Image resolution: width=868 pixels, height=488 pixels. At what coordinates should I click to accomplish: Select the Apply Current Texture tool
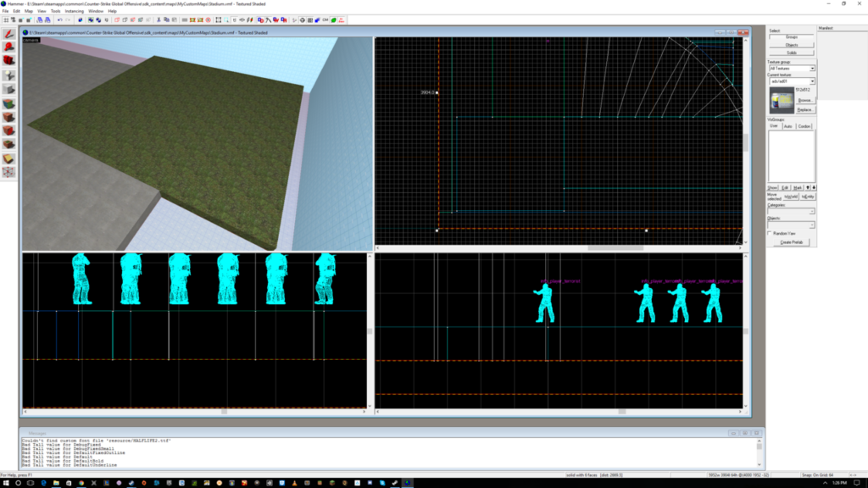(8, 117)
